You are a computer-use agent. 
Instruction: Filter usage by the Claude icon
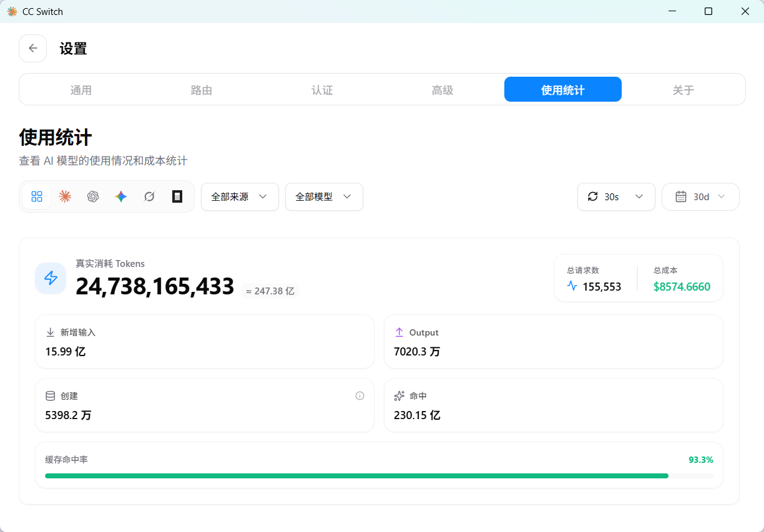(65, 196)
